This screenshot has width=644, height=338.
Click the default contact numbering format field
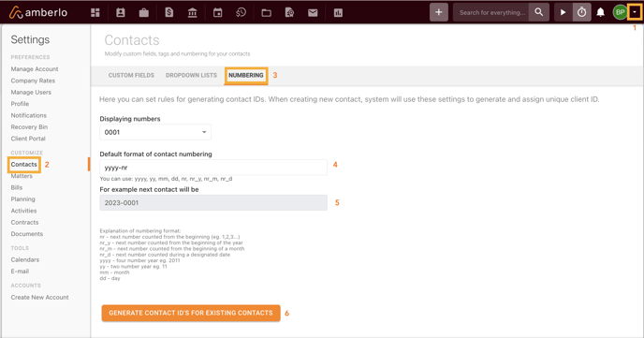pyautogui.click(x=213, y=168)
